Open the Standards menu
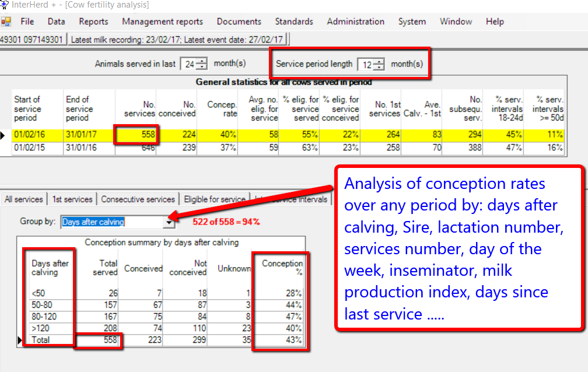The width and height of the screenshot is (588, 372). click(x=294, y=22)
